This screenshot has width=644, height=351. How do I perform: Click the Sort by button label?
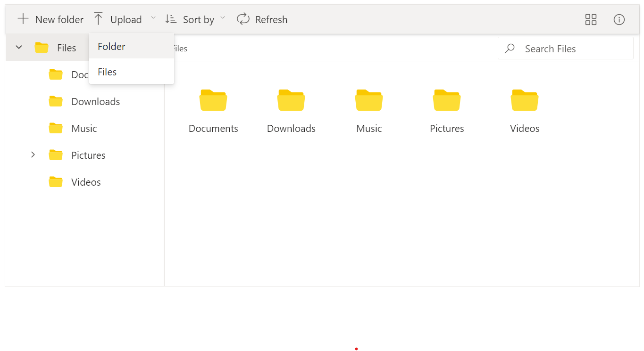[199, 20]
